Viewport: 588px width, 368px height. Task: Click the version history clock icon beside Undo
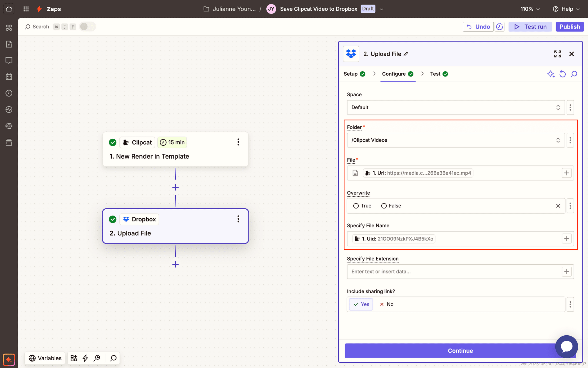500,27
